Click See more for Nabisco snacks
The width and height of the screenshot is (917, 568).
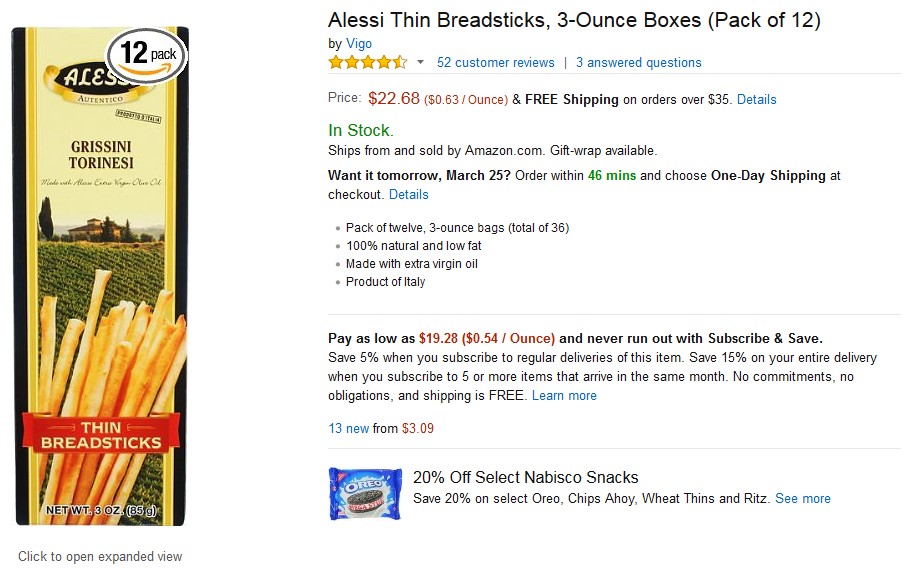coord(802,498)
